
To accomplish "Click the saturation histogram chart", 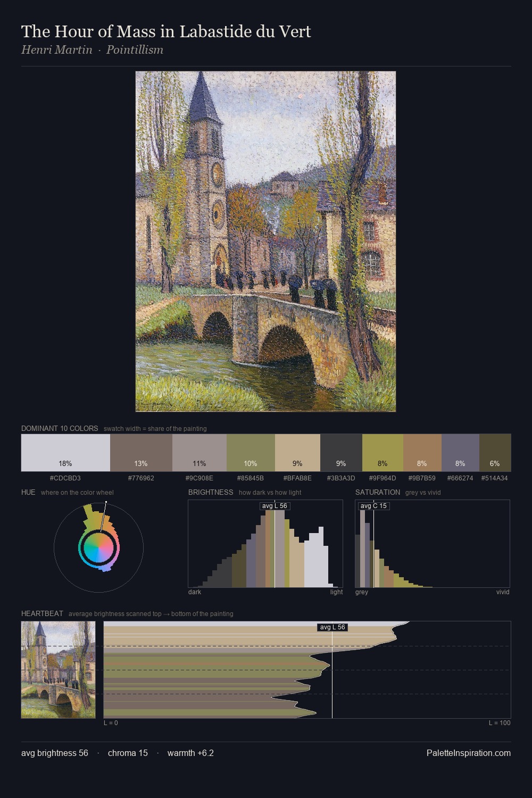I will click(433, 544).
